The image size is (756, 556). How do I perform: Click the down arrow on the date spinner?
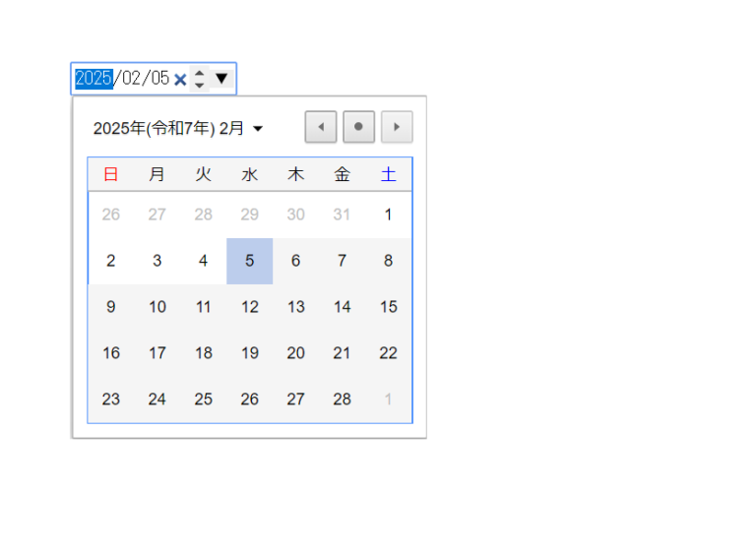200,86
